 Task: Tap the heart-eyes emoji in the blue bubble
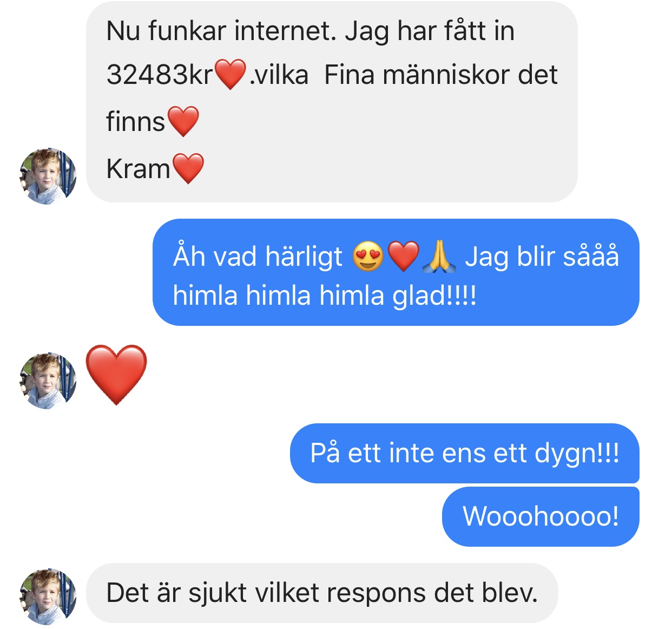(368, 257)
